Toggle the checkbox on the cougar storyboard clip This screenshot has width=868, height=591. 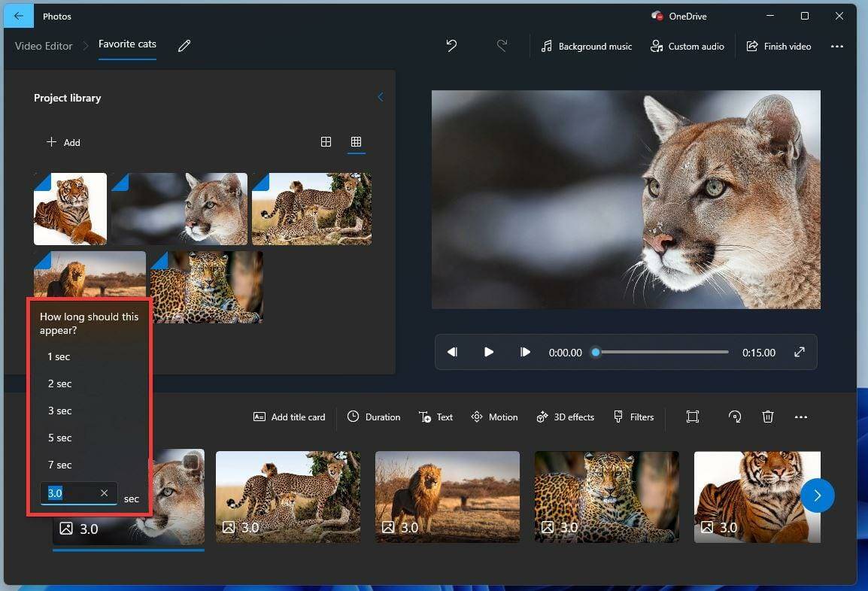coord(192,462)
